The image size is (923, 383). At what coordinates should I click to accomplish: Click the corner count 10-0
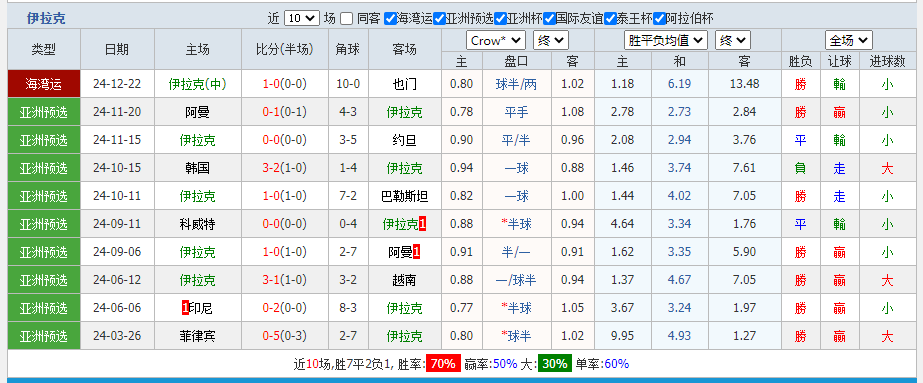pos(348,84)
